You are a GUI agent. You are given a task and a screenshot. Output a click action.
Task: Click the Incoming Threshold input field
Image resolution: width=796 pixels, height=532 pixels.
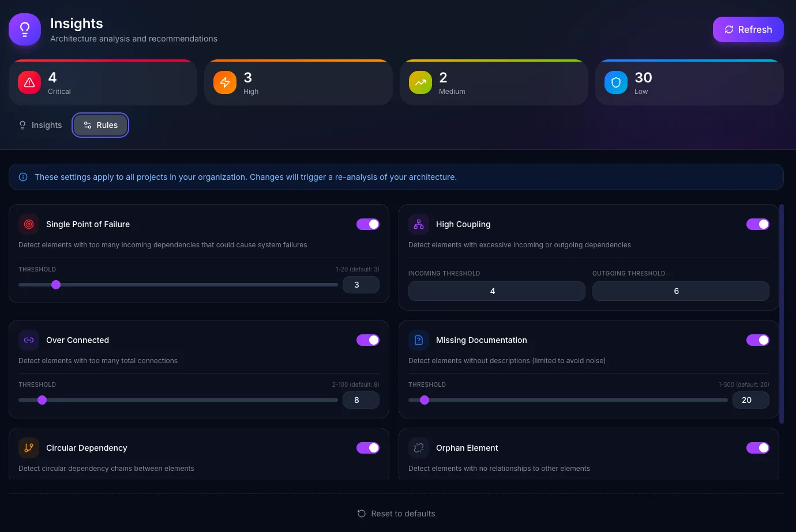coord(496,291)
